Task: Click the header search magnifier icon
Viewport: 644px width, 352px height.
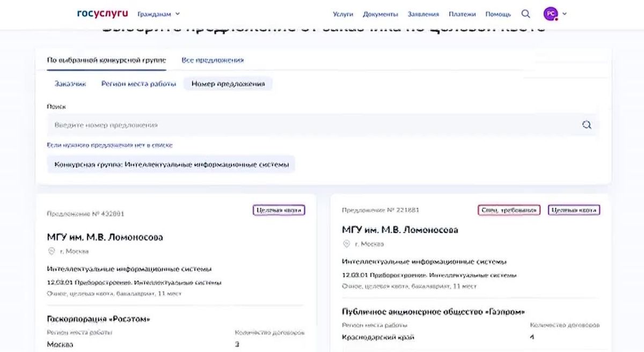Action: pos(526,14)
